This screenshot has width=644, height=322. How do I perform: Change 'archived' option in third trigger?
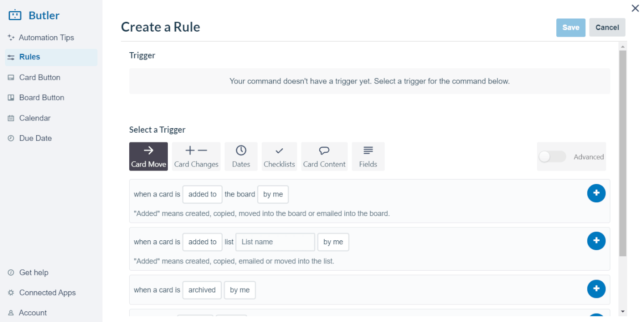pyautogui.click(x=202, y=290)
